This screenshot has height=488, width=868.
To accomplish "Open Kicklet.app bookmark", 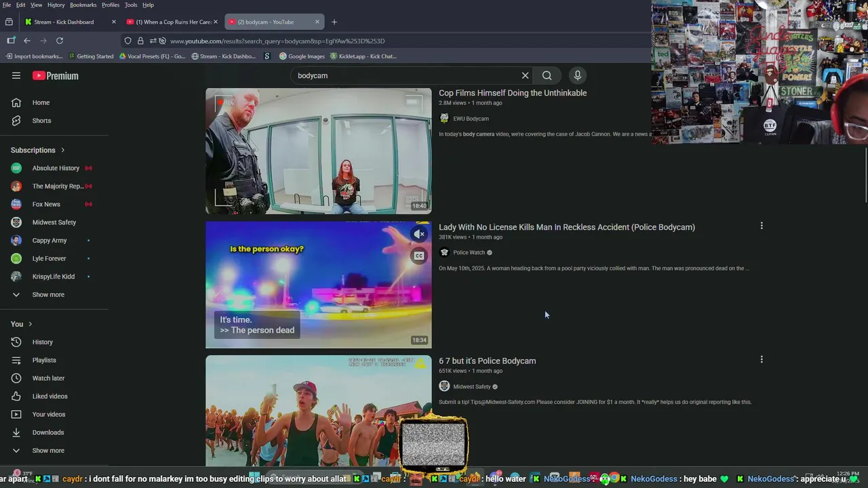I will 363,56.
